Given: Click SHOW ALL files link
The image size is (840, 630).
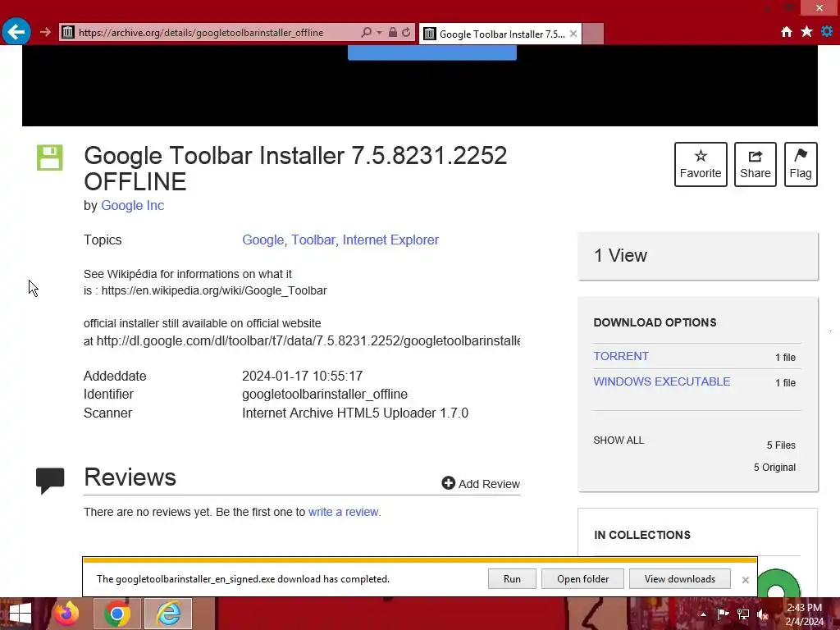Looking at the screenshot, I should click(619, 441).
